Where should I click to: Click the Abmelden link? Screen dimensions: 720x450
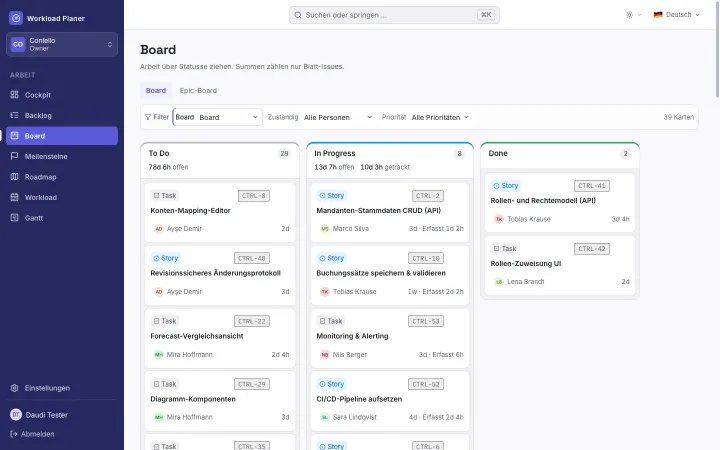click(x=32, y=434)
